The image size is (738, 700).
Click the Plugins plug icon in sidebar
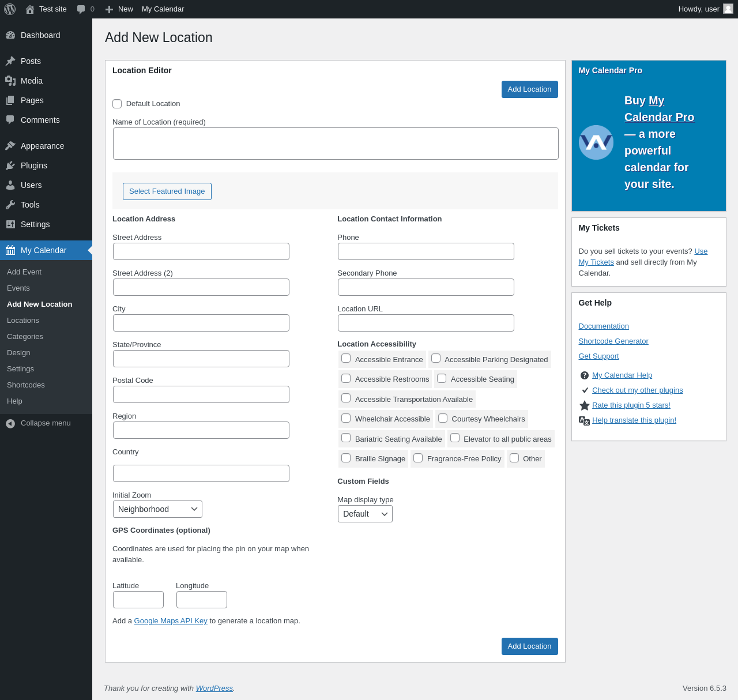point(10,165)
